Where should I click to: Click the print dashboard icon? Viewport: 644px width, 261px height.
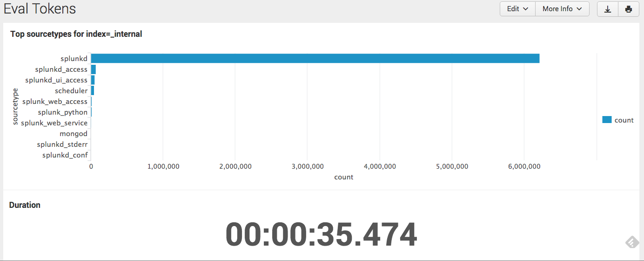[x=629, y=9]
